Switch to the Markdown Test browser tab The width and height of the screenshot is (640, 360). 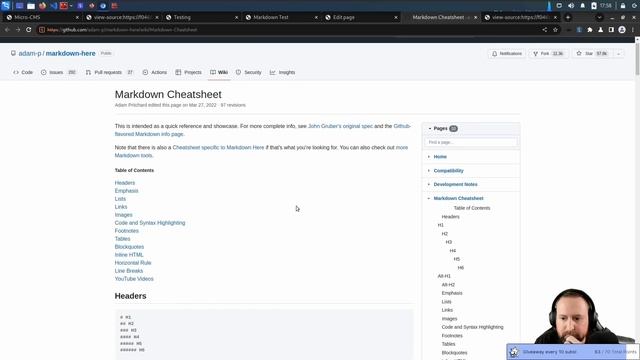(x=281, y=18)
